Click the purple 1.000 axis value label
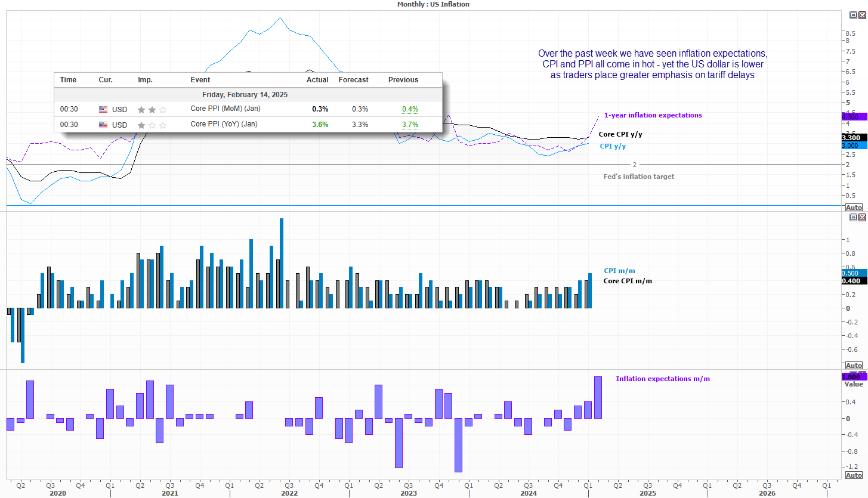 (851, 377)
